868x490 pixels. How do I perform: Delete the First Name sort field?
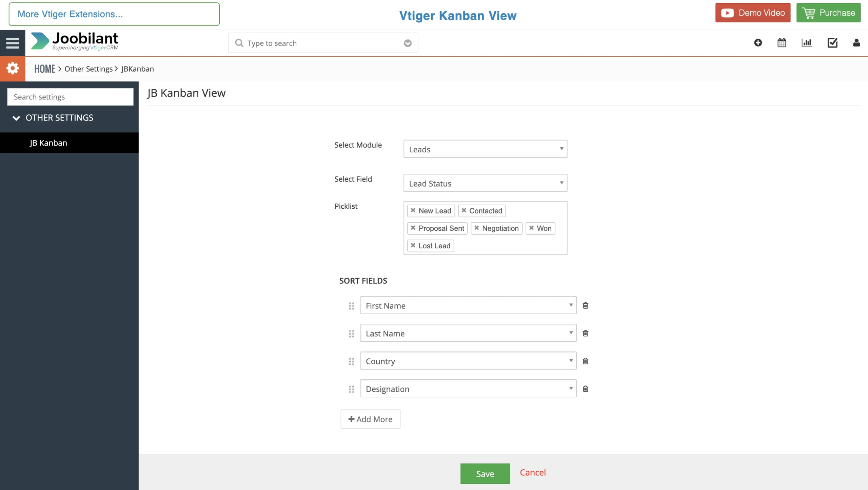coord(585,305)
